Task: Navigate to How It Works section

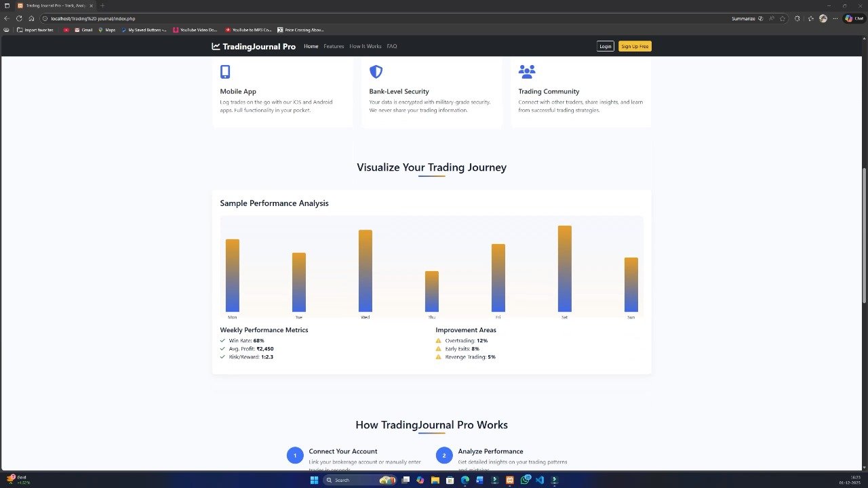Action: (366, 47)
